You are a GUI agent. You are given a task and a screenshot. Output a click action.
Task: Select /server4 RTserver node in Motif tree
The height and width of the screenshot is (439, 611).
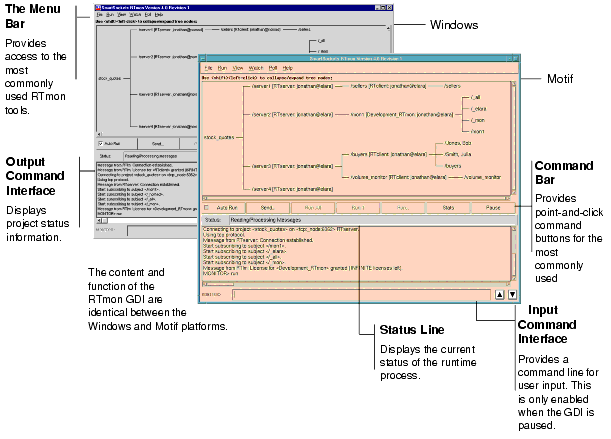[292, 189]
